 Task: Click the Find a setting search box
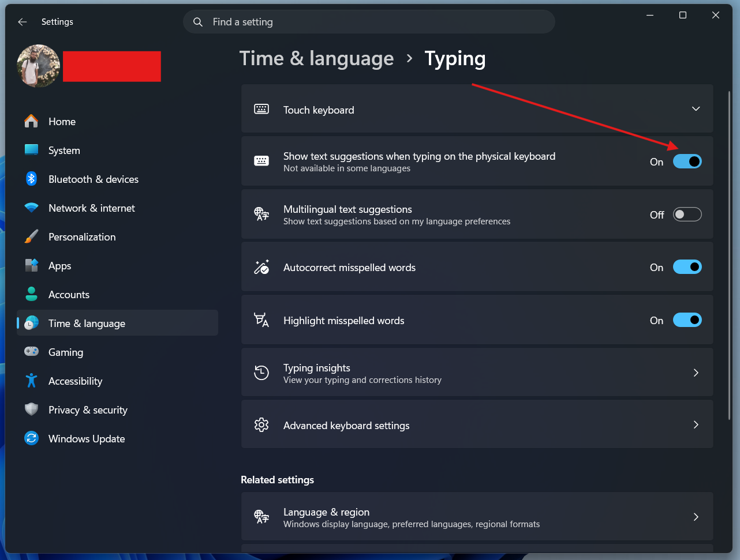[369, 22]
